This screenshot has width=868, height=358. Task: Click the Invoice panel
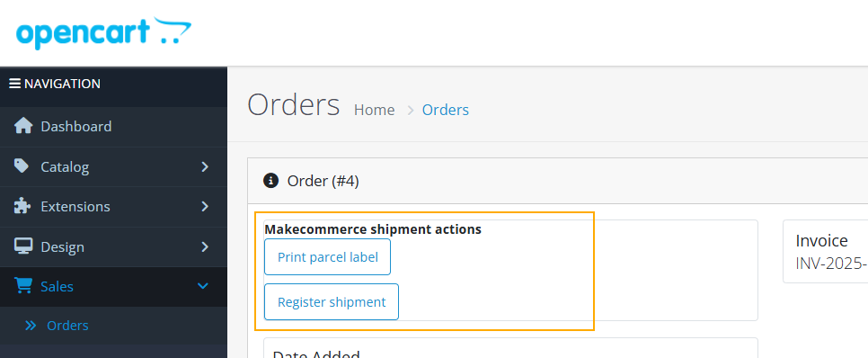point(826,252)
